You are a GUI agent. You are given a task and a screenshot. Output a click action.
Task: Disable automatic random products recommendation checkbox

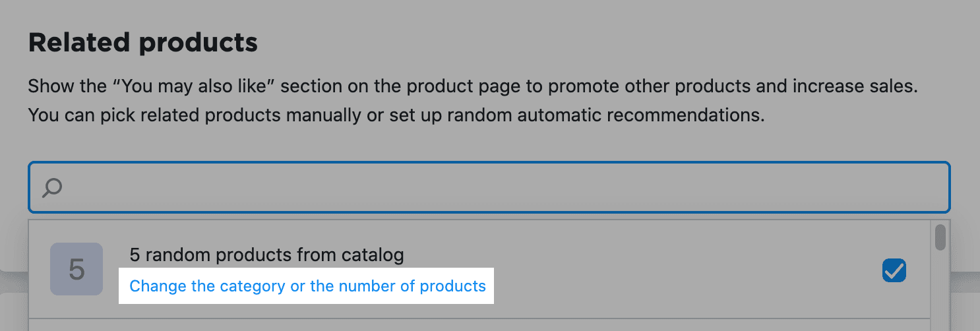pyautogui.click(x=894, y=270)
